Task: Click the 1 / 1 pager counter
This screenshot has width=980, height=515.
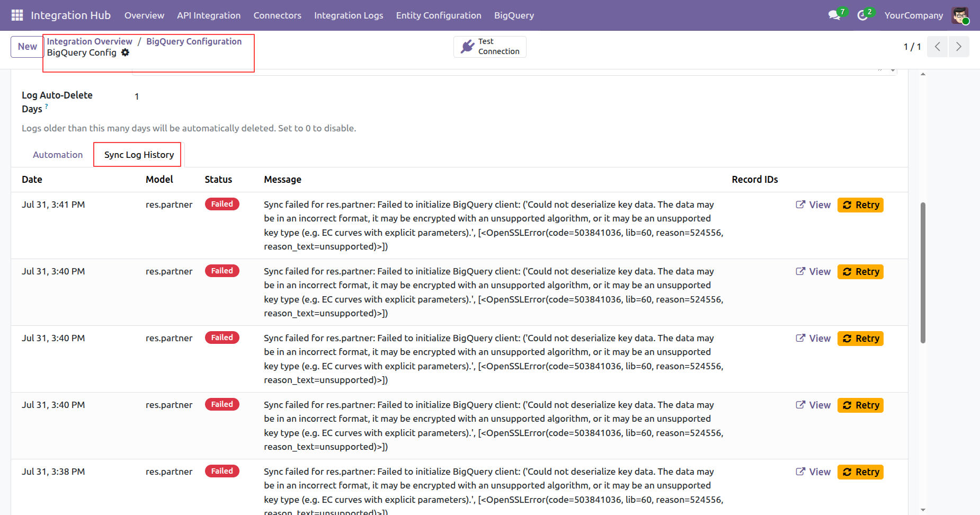Action: [x=912, y=47]
